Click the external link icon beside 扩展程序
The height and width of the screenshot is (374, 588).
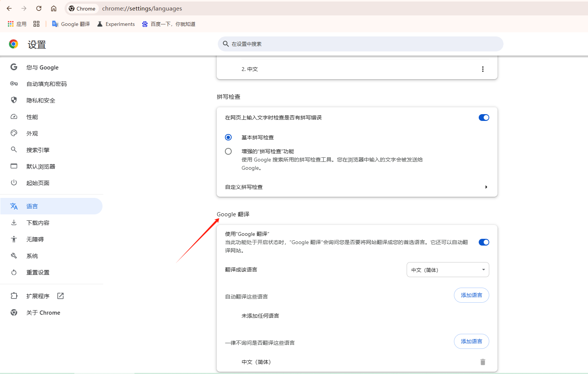pyautogui.click(x=60, y=296)
